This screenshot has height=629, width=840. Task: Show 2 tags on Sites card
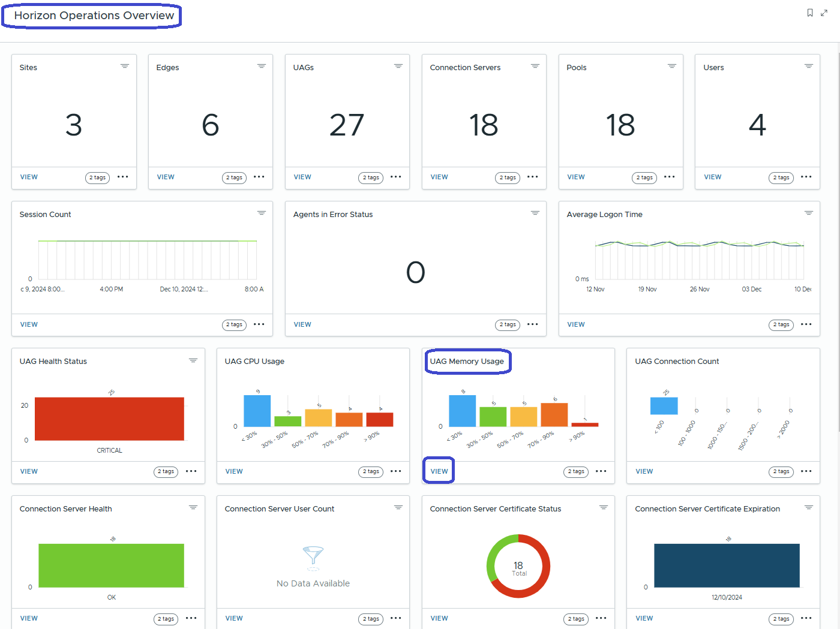click(97, 177)
